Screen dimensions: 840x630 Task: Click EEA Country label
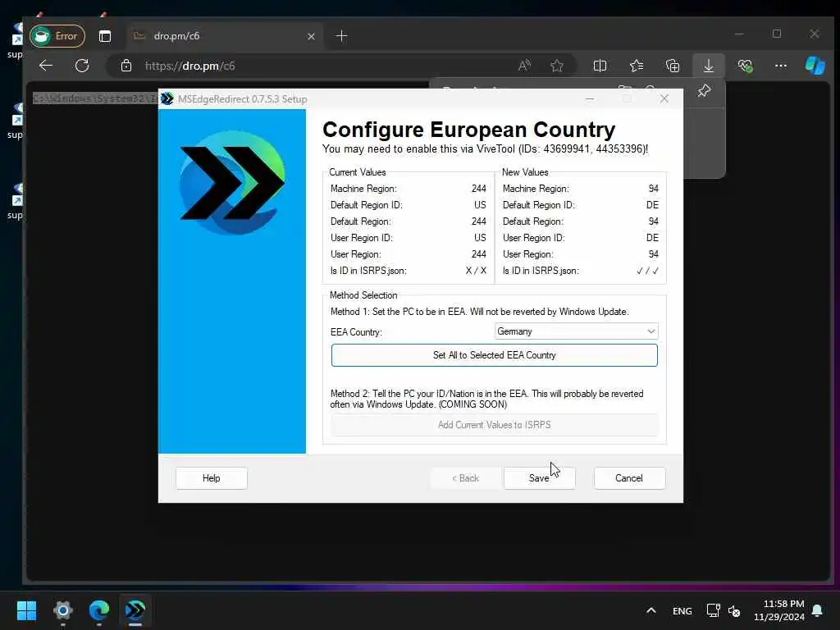click(x=356, y=332)
